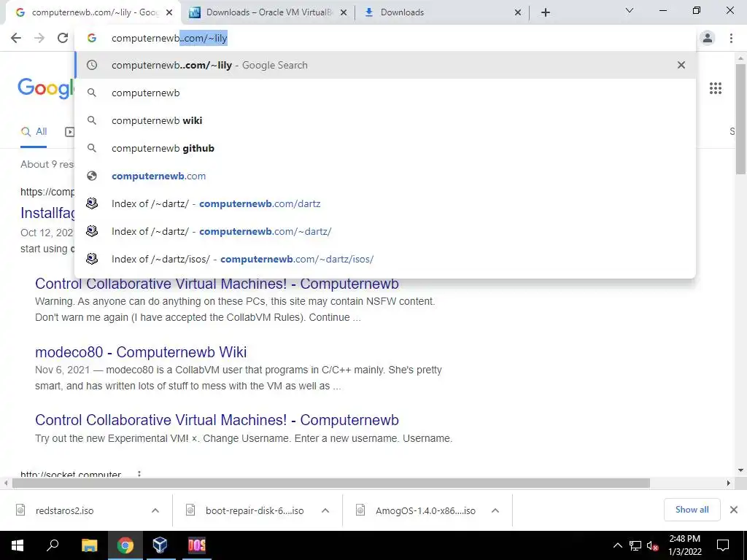Click Show all downloads
Viewport: 747px width, 560px height.
click(692, 510)
